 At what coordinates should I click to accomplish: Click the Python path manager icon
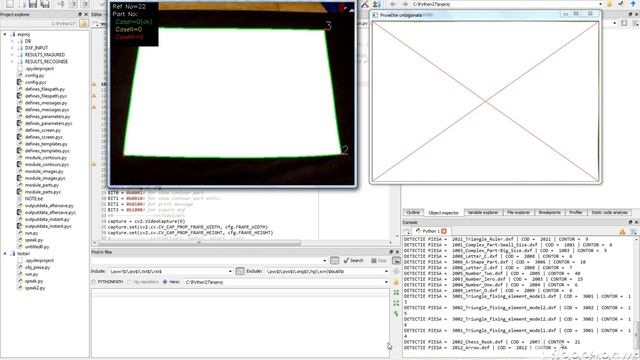click(x=376, y=4)
